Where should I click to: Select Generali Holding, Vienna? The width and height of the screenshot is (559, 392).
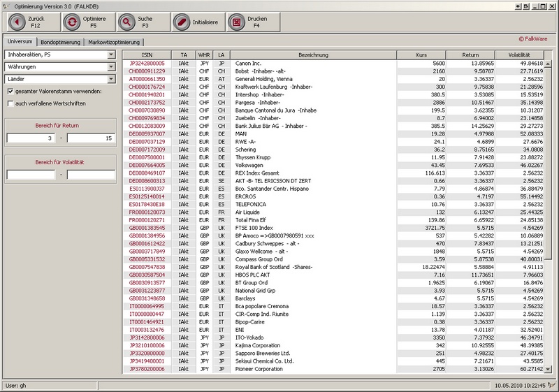click(333, 79)
